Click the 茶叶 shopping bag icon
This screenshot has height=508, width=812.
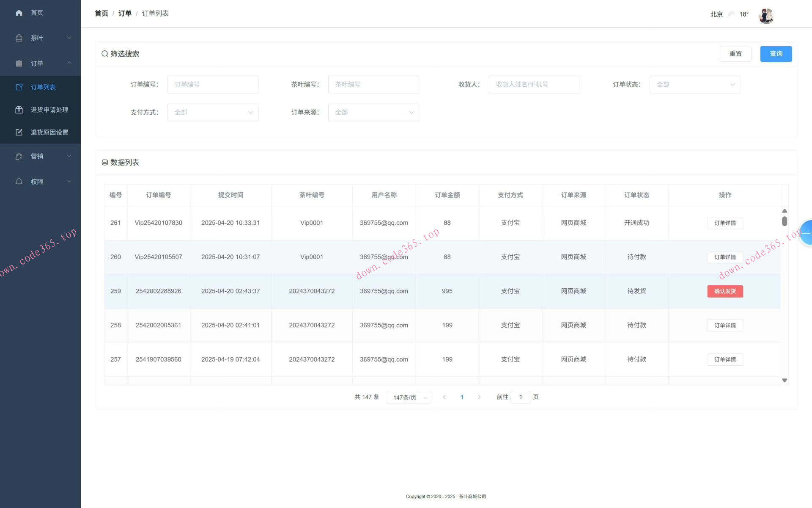pyautogui.click(x=19, y=38)
